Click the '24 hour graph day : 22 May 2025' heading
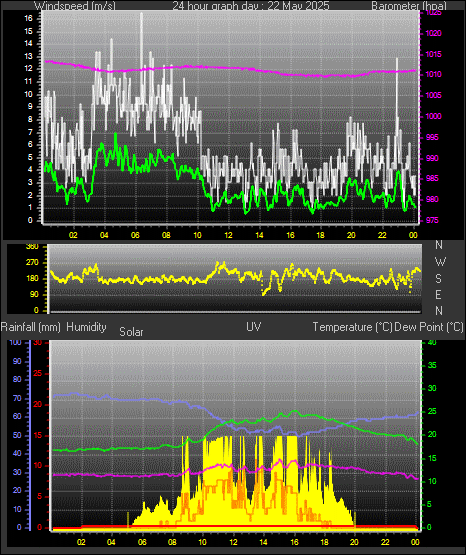The image size is (466, 555). click(x=251, y=6)
